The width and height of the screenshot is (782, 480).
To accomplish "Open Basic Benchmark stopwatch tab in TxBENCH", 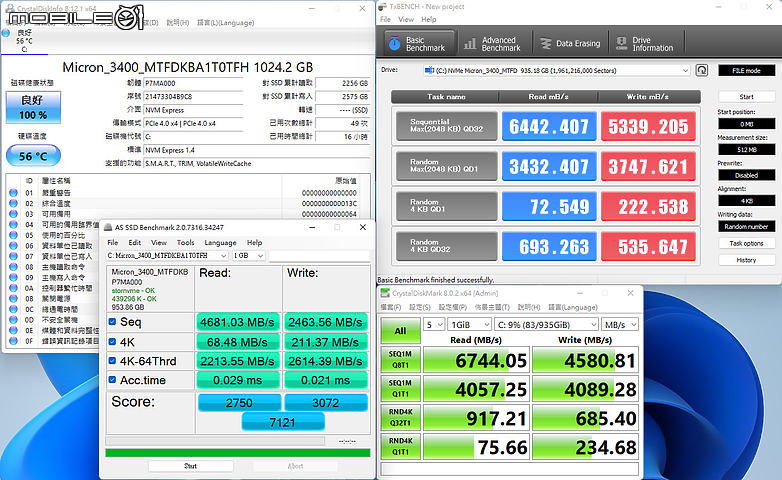I will click(x=419, y=43).
